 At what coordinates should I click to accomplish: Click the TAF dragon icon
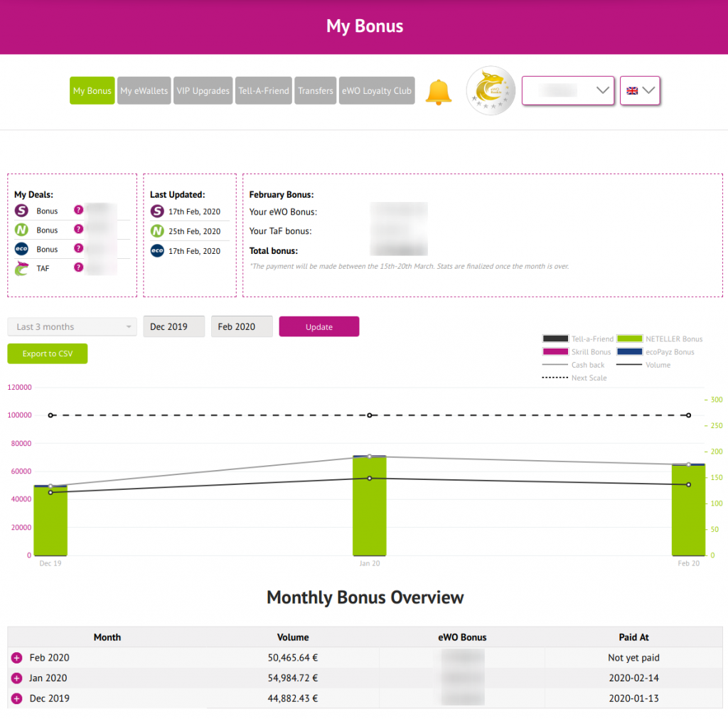coord(22,268)
